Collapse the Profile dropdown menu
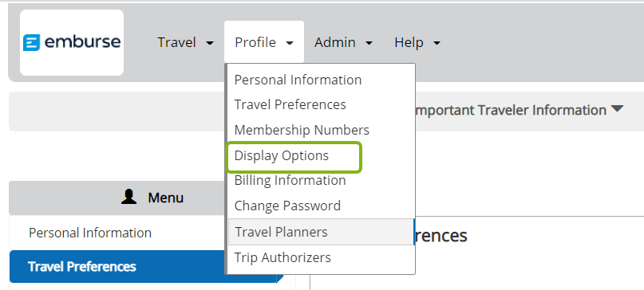 [264, 42]
